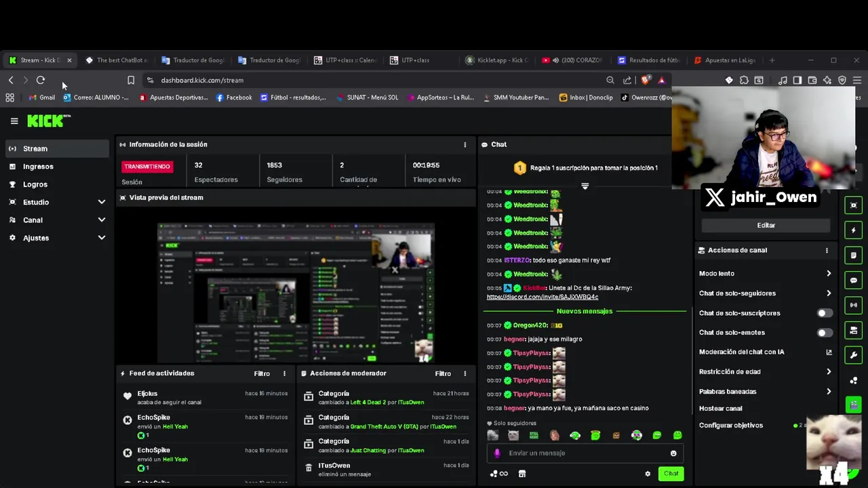This screenshot has width=868, height=488.
Task: Open the browser extensions puzzle icon
Action: tap(744, 80)
